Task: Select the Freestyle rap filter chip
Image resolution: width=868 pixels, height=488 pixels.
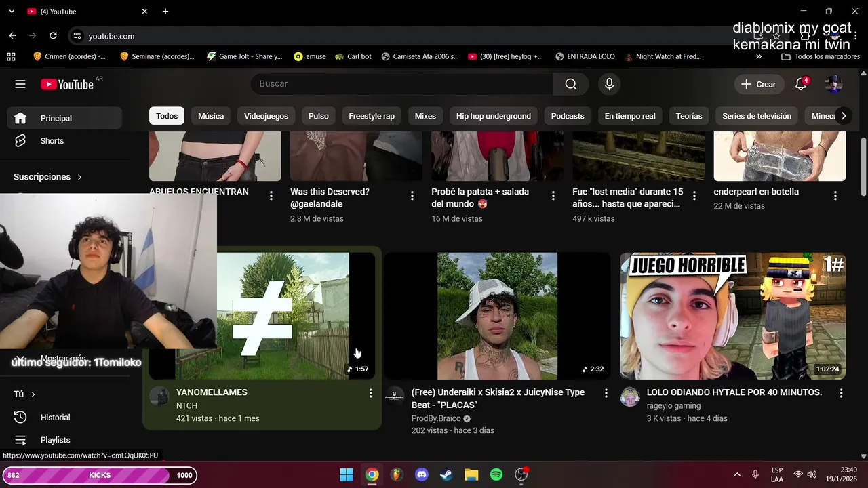Action: (x=372, y=116)
